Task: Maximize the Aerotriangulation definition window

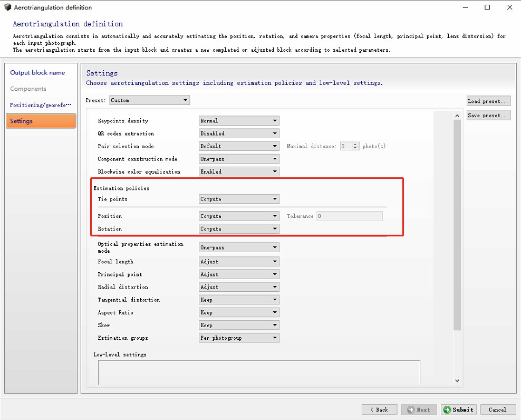Action: pos(487,7)
